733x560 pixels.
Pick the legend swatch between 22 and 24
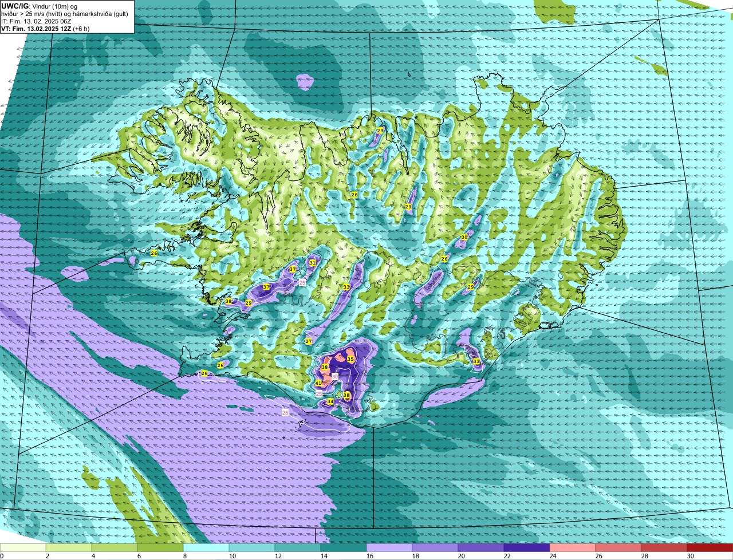(527, 548)
